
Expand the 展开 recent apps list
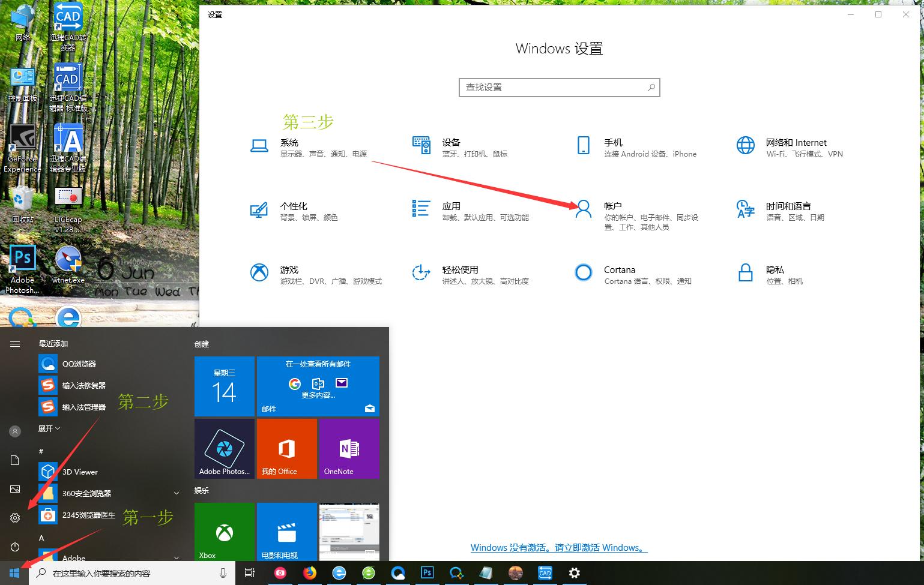click(48, 428)
